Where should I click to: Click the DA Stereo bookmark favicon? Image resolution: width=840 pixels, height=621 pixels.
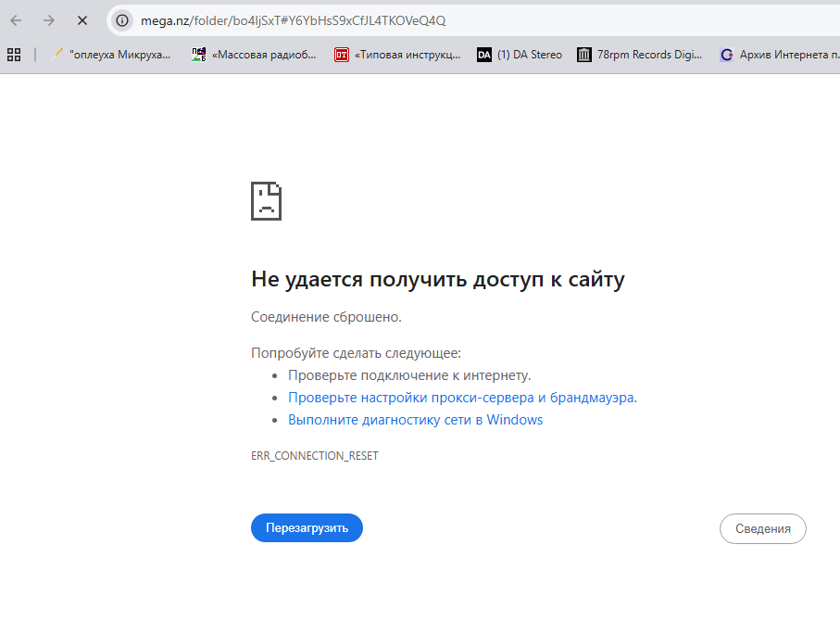pyautogui.click(x=484, y=55)
